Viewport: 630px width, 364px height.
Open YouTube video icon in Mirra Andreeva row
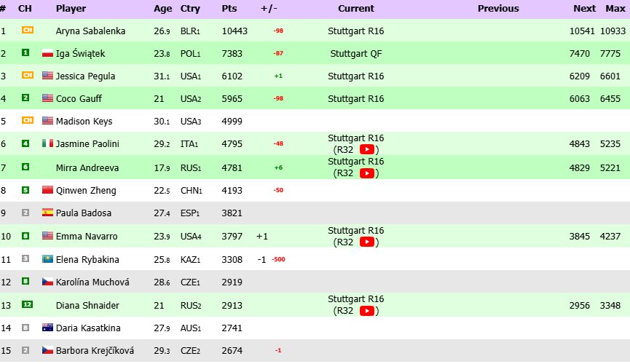(x=367, y=173)
